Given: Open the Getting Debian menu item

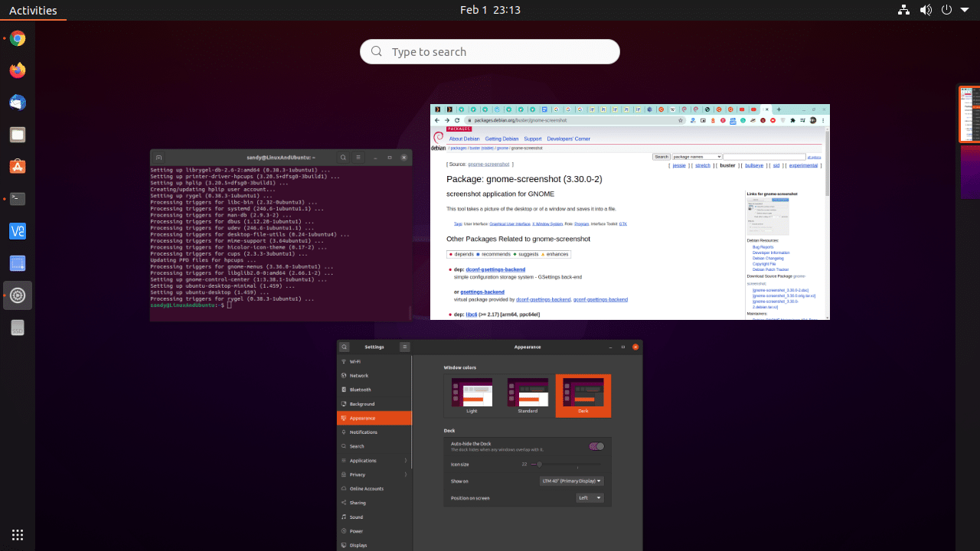Looking at the screenshot, I should 501,139.
